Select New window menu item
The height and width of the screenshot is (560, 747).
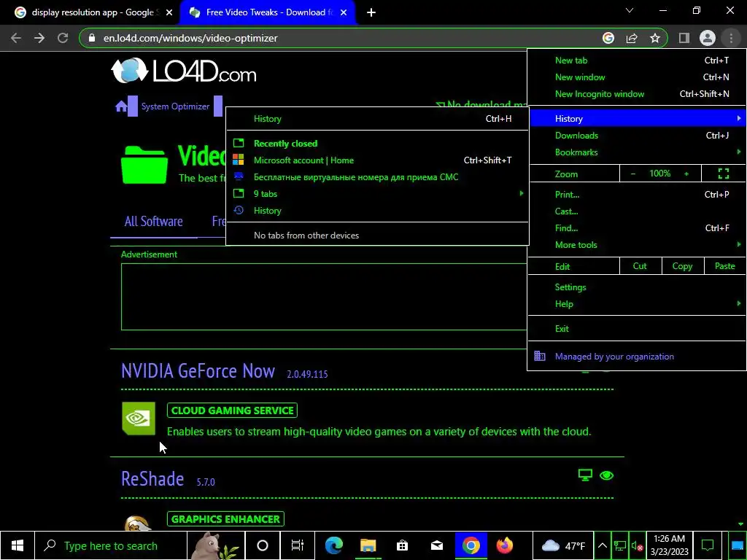pyautogui.click(x=636, y=77)
